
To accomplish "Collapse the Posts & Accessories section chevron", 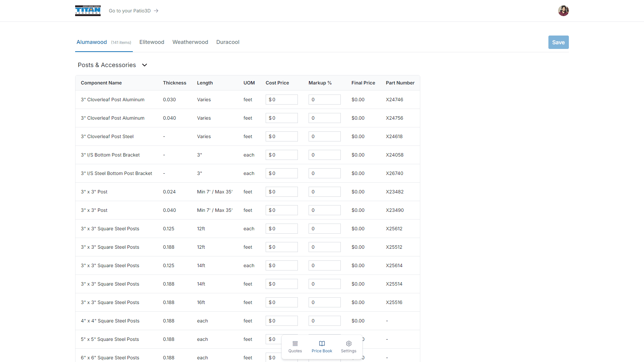I will pos(145,65).
